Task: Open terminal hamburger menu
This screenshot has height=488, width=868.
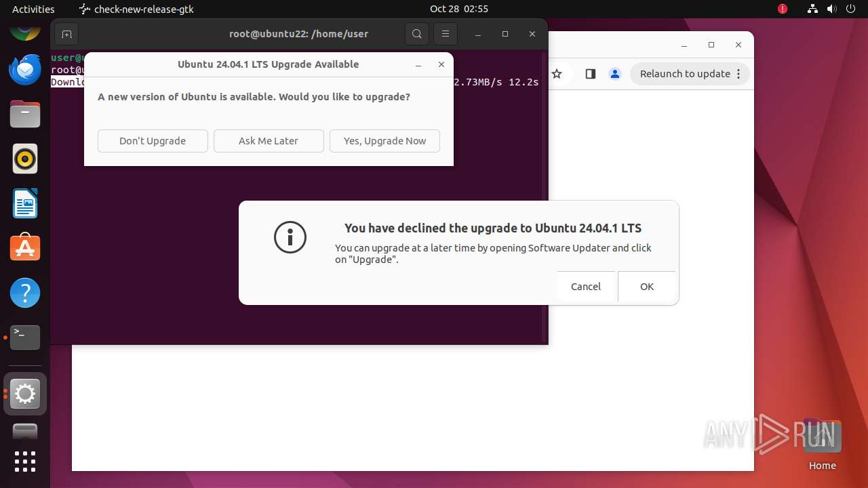Action: [x=446, y=34]
